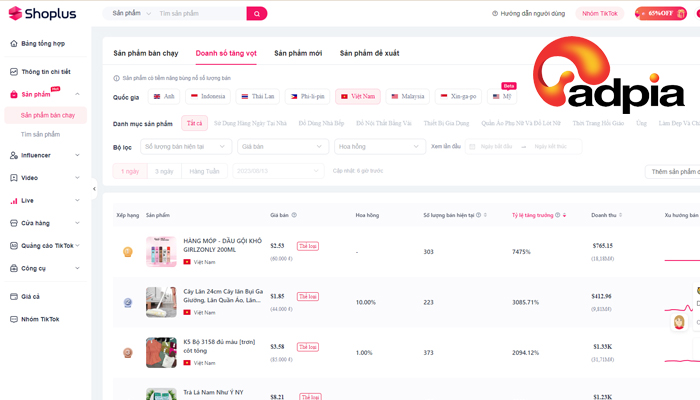This screenshot has width=700, height=400.
Task: Click the Nhóm TikTok sidebar icon
Action: [14, 319]
